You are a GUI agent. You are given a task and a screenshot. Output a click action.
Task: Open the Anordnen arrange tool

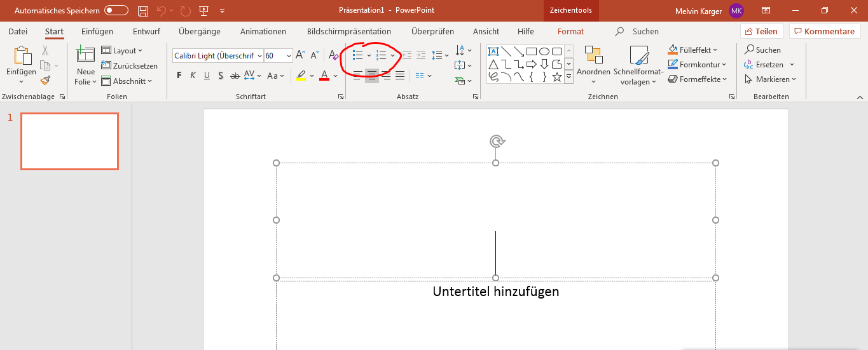[x=593, y=62]
